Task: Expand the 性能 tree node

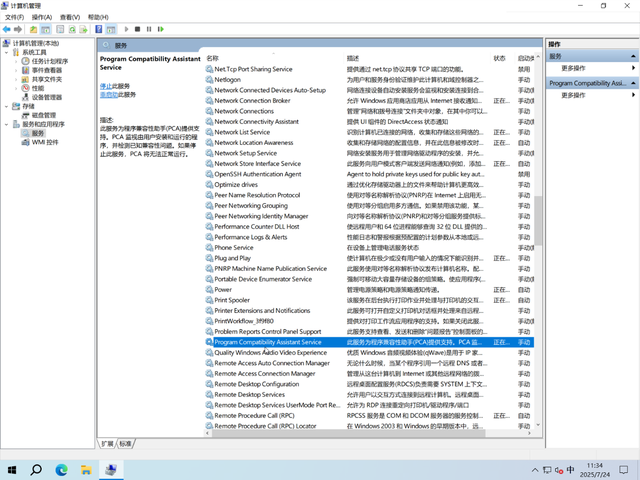Action: click(16, 88)
